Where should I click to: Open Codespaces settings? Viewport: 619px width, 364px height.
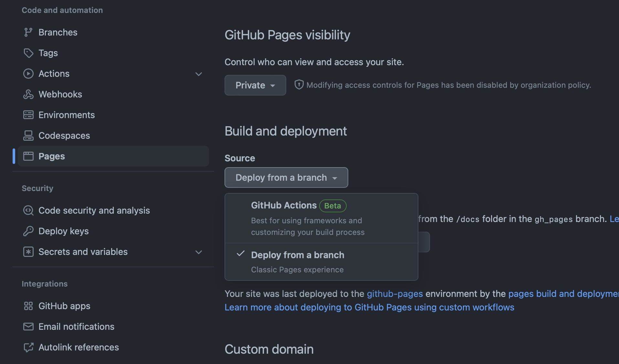pyautogui.click(x=113, y=136)
